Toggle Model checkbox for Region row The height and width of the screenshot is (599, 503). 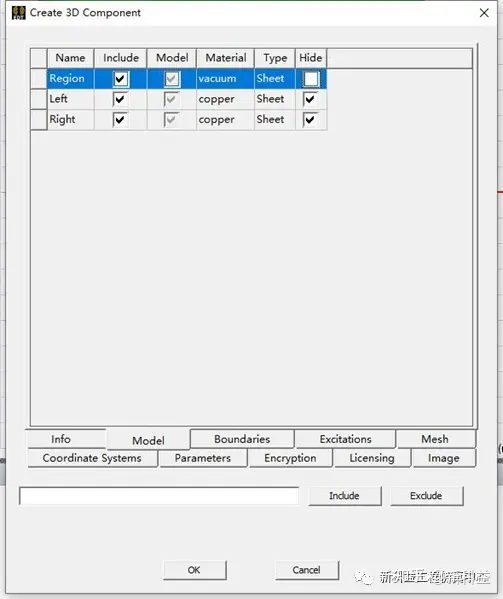tap(171, 79)
